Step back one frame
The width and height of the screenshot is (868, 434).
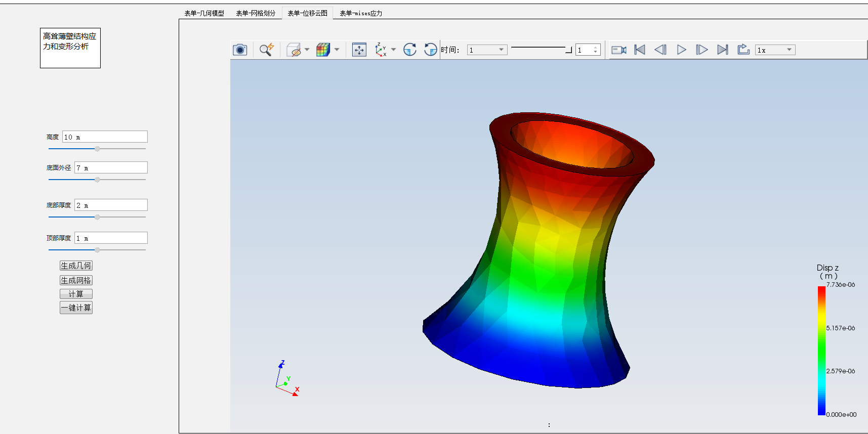click(x=660, y=50)
